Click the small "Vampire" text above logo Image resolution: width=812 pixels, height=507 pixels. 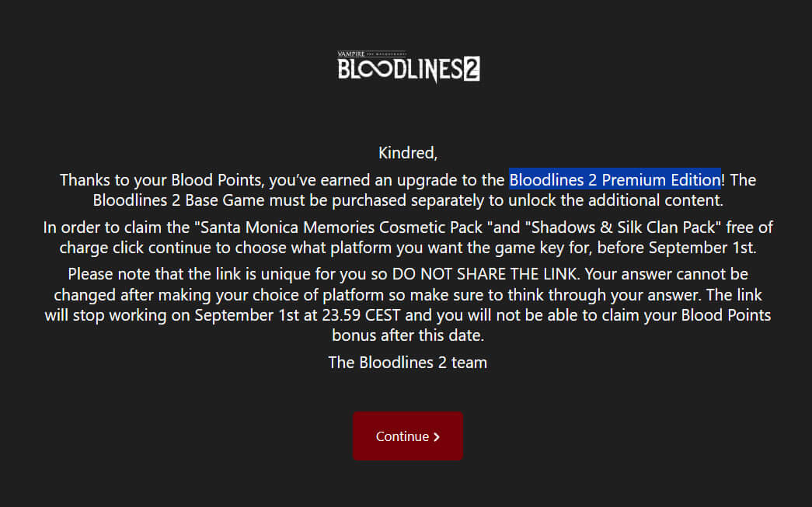[351, 54]
